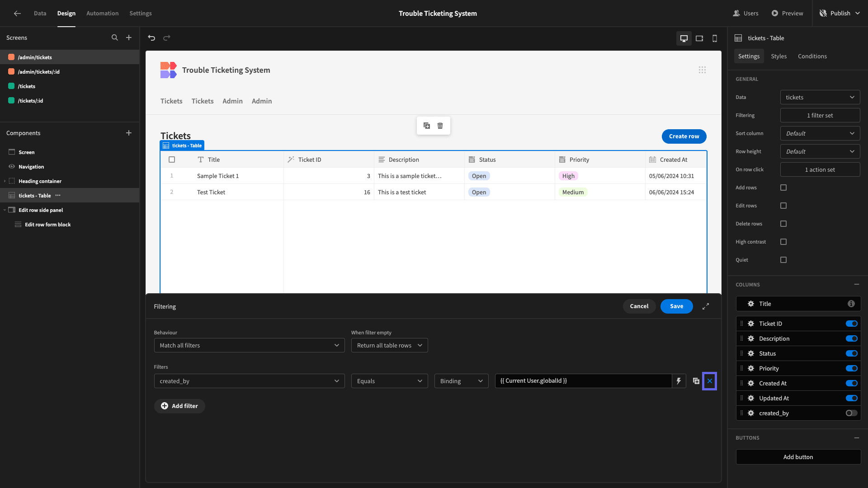
Task: Tick the table header select-all checkbox
Action: click(172, 160)
